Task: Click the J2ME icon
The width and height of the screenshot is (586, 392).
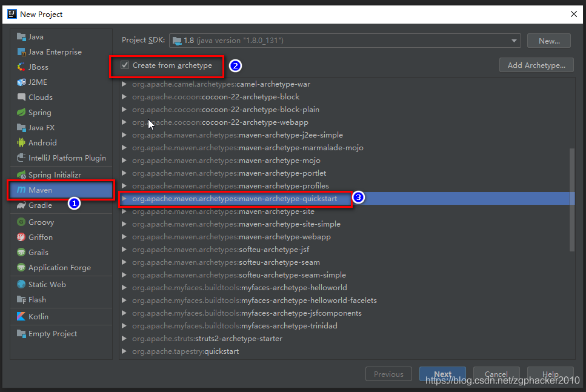Action: (21, 82)
